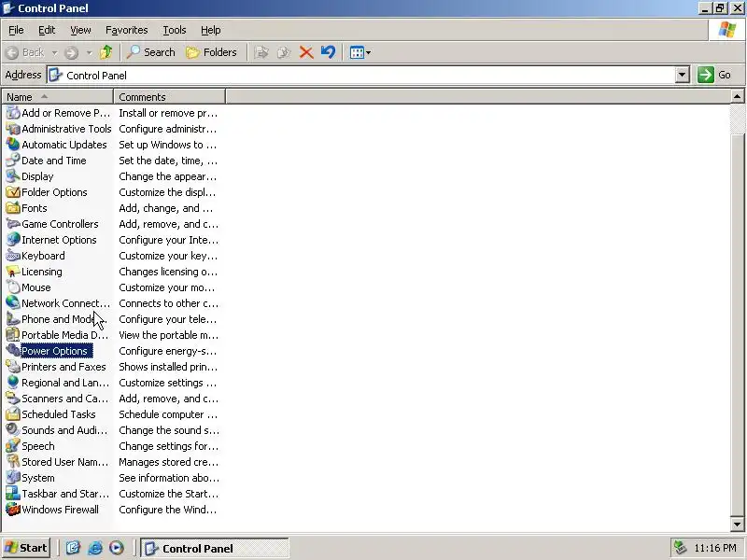Sort by the Name column header
The image size is (747, 560).
pyautogui.click(x=57, y=97)
